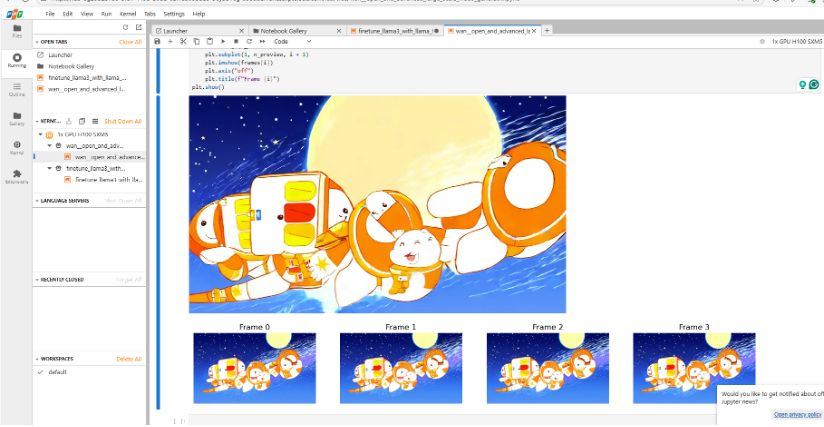Click Close All open tabs
Image resolution: width=824 pixels, height=427 pixels.
coord(130,42)
